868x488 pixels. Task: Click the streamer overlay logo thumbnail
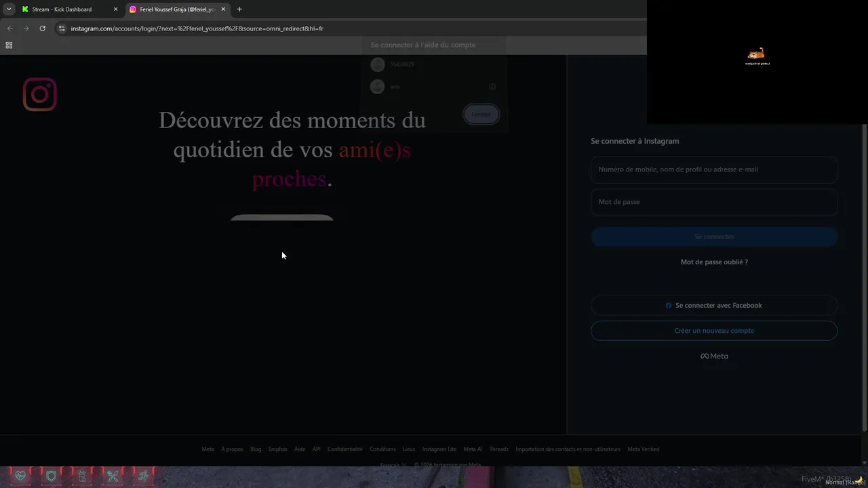(x=757, y=56)
